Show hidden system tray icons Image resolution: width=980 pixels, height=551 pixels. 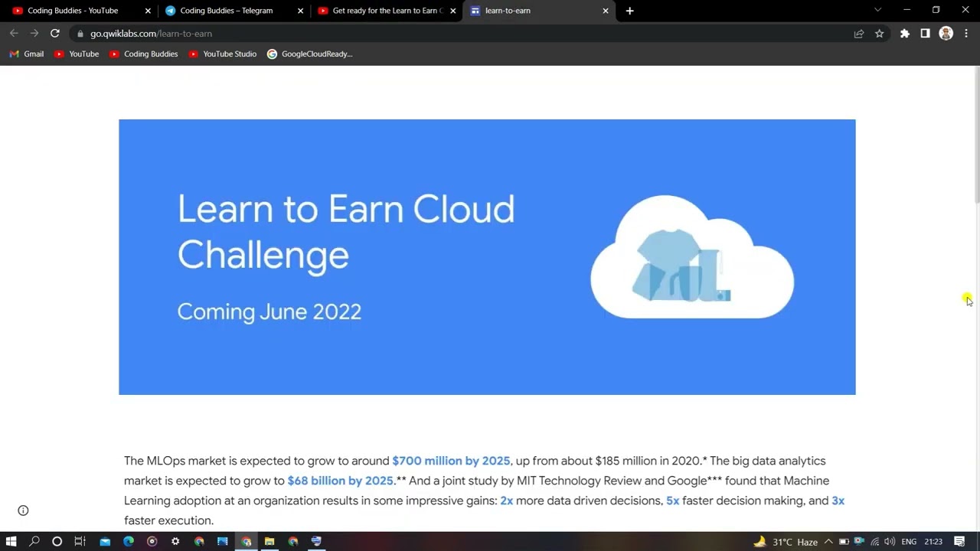tap(828, 542)
